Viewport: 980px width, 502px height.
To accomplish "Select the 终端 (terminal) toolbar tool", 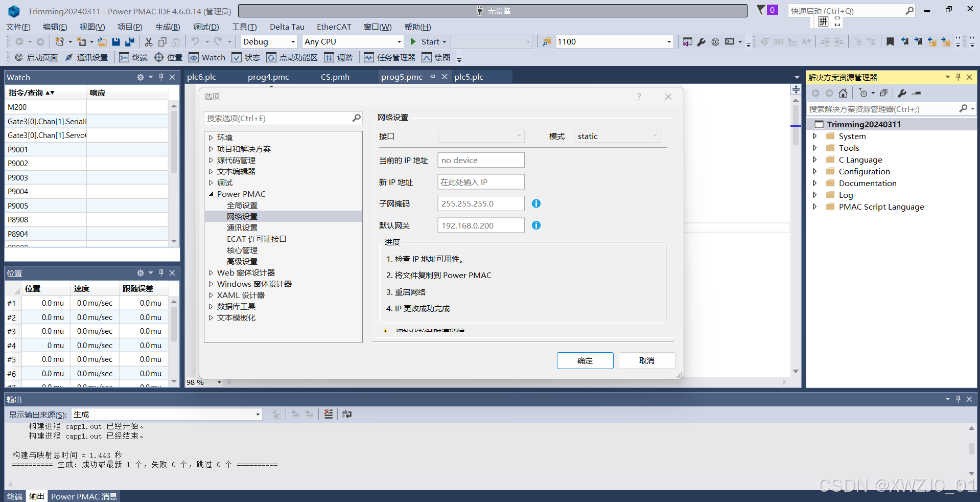I will pyautogui.click(x=133, y=57).
